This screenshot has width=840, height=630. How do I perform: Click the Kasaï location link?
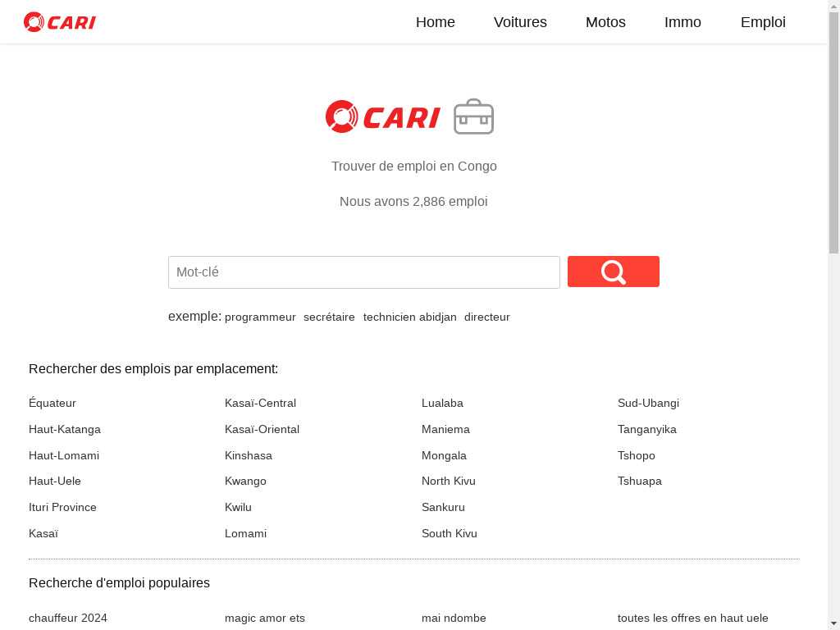43,533
